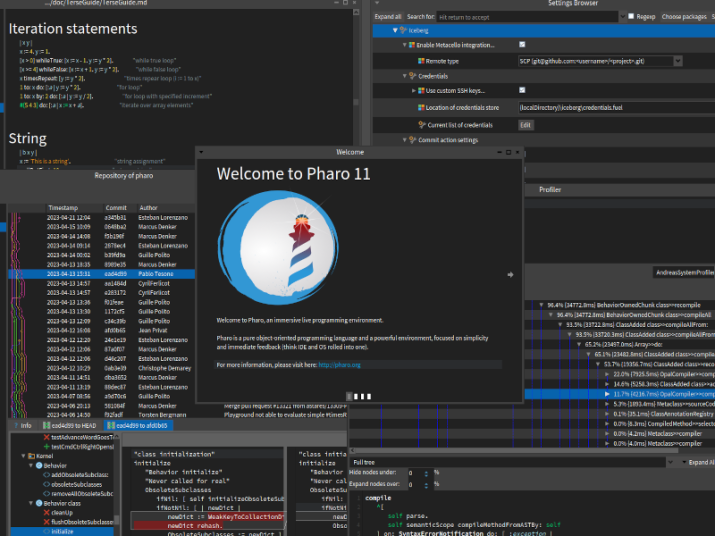This screenshot has width=715, height=536.
Task: Click the modified icon beside addObsoleteSubclass
Action: pos(47,475)
